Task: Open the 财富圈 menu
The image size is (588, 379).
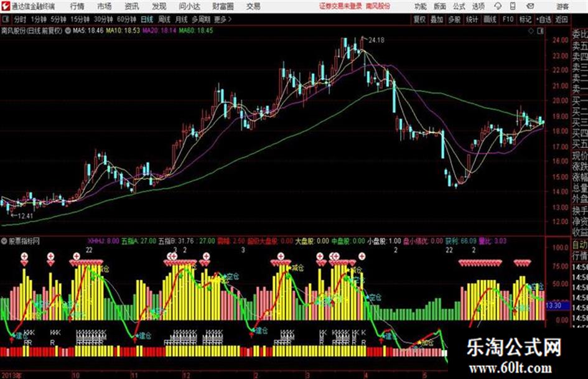Action: (223, 6)
